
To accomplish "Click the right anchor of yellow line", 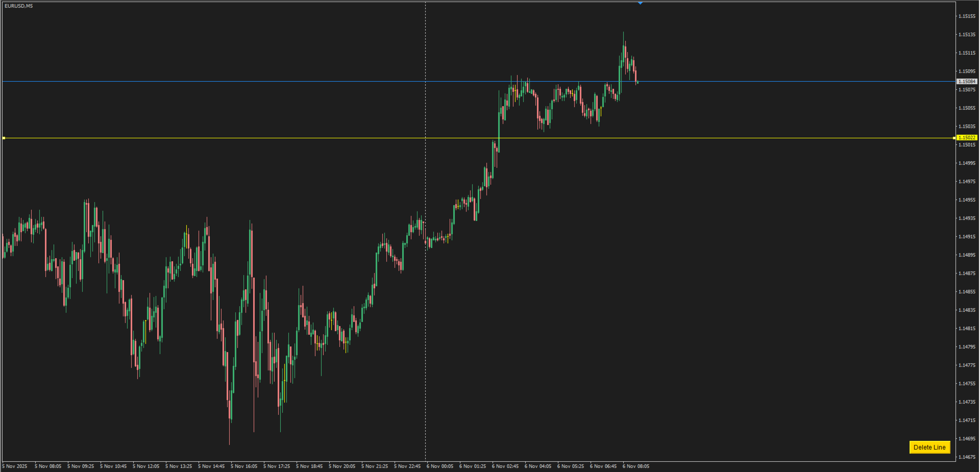I will coord(954,138).
